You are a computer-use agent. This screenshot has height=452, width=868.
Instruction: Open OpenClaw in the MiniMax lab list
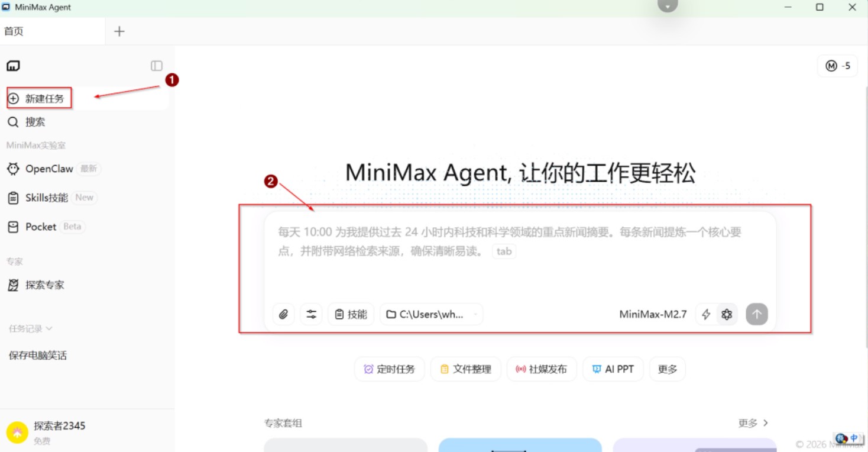49,169
